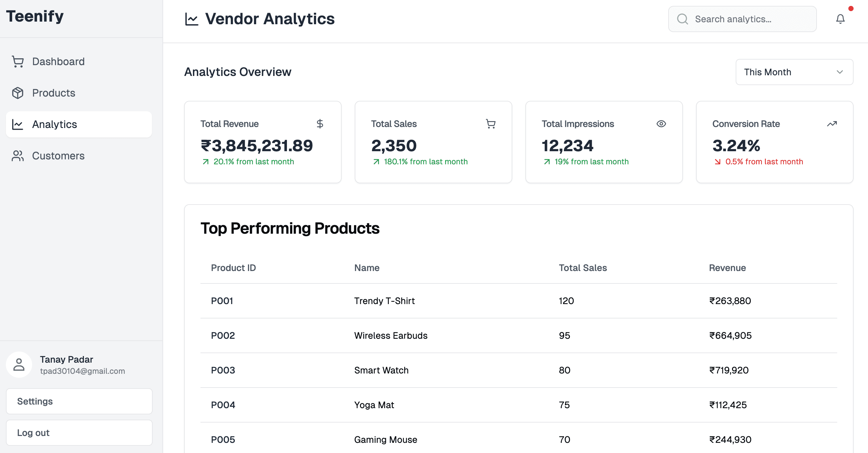The image size is (868, 453).
Task: Click the user profile icon for Tanay Padar
Action: tap(19, 365)
